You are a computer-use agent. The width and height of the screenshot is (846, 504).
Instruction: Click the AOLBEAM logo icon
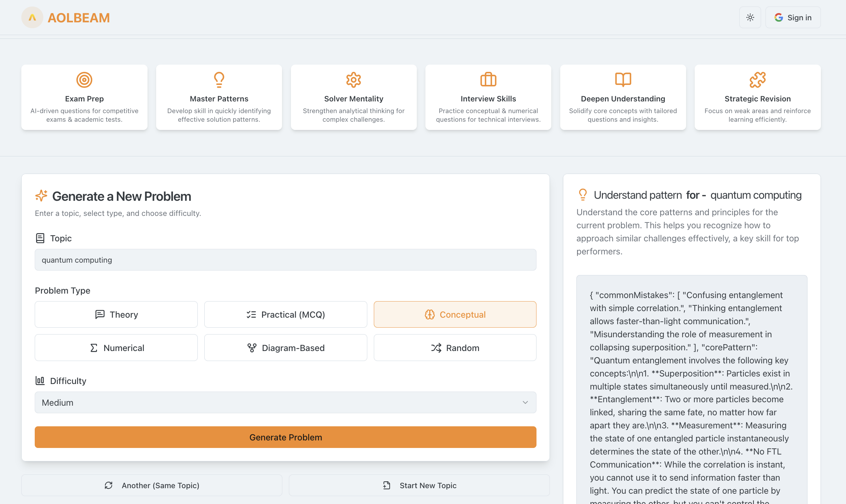click(32, 18)
